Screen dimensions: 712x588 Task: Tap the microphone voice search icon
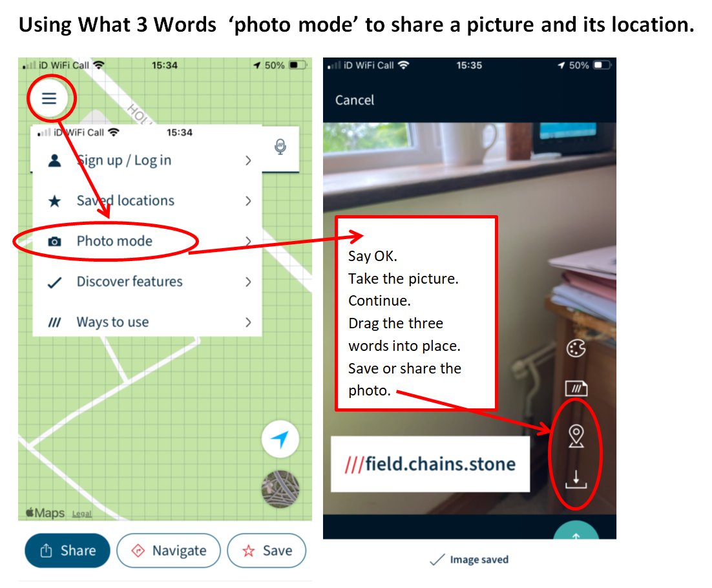[x=280, y=147]
